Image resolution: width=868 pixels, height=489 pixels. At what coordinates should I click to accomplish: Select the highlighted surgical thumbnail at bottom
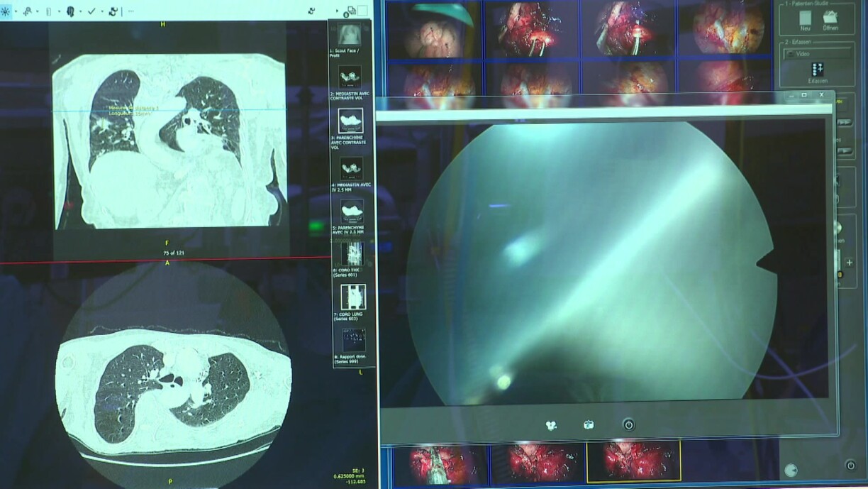pos(633,461)
